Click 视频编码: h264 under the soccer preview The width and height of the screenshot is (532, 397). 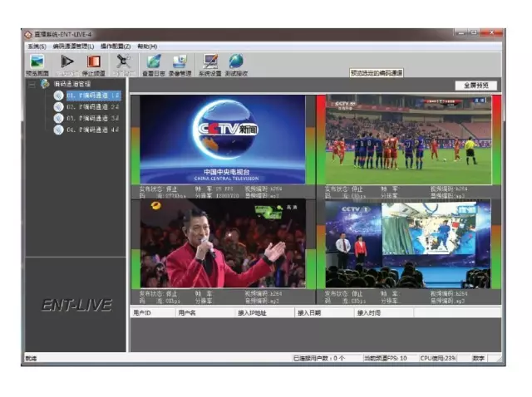(449, 189)
